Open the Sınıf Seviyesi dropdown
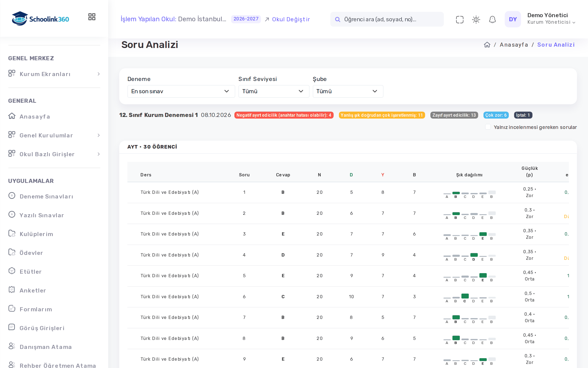The width and height of the screenshot is (588, 368). point(274,91)
